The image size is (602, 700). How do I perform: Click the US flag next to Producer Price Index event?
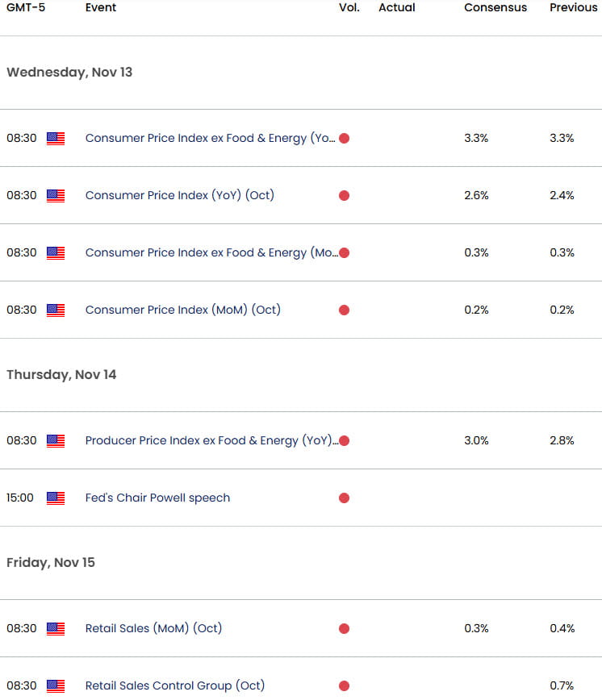point(56,441)
